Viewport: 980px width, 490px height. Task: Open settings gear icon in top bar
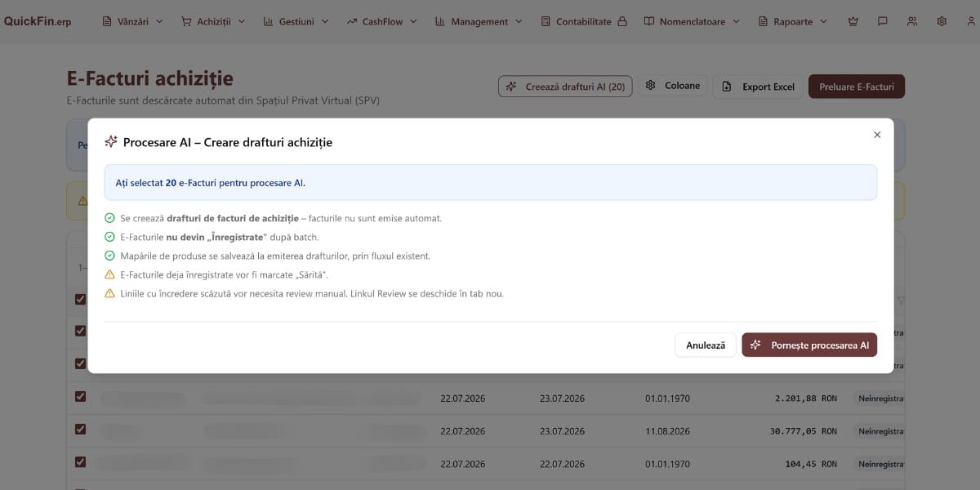[942, 21]
